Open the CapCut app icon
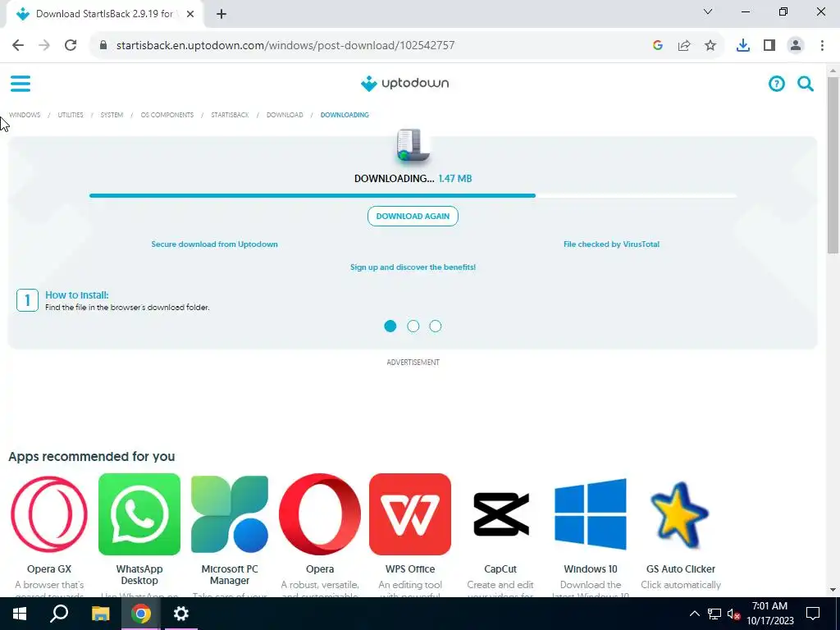The width and height of the screenshot is (840, 630). tap(500, 514)
